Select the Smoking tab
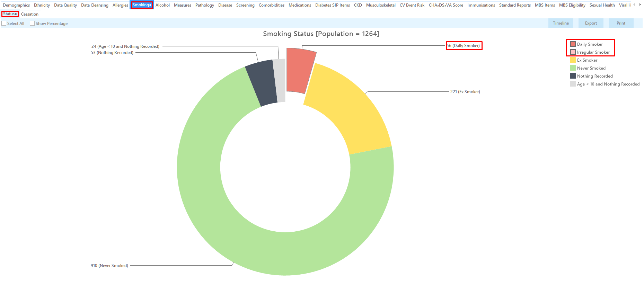 (x=142, y=5)
